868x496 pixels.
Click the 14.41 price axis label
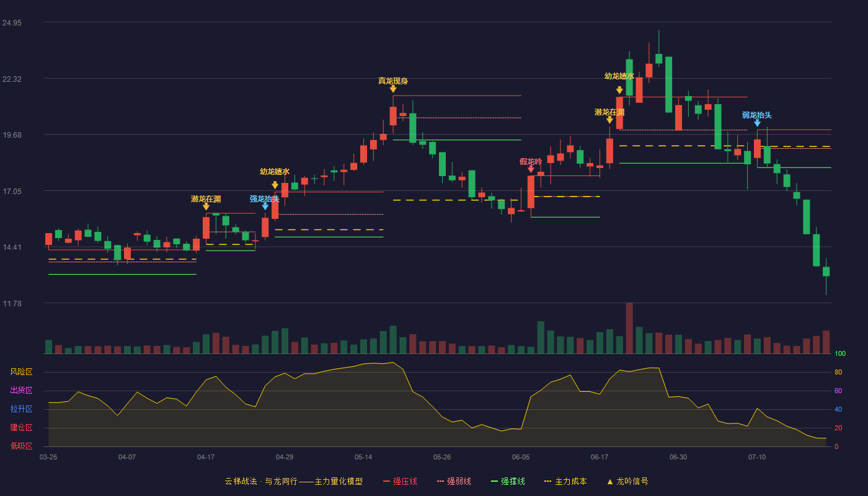click(12, 247)
